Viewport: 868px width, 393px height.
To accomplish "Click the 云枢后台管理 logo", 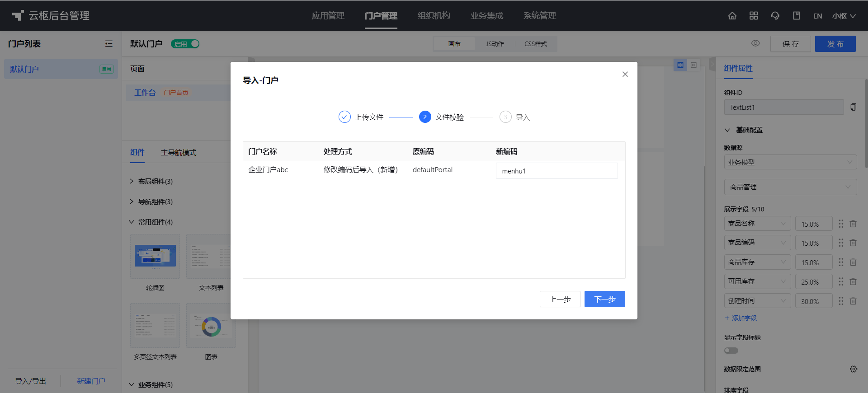I will pyautogui.click(x=51, y=16).
